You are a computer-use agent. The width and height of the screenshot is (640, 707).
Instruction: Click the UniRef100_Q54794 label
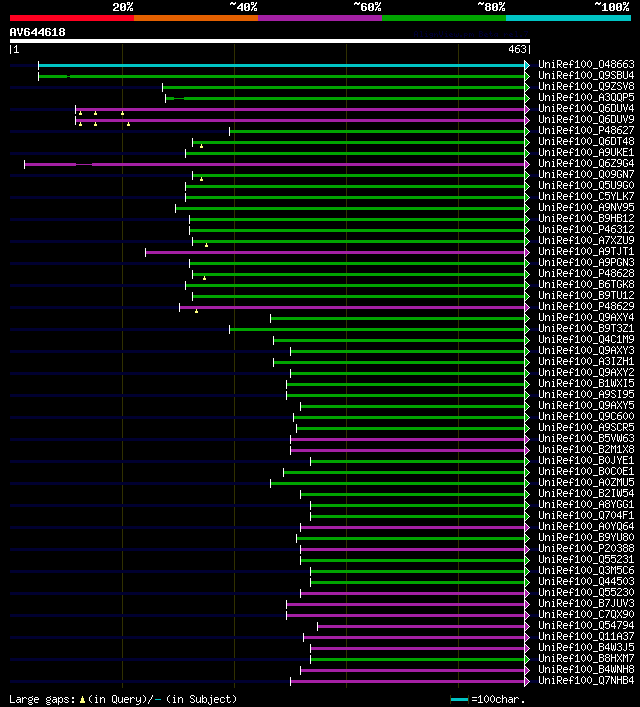point(586,625)
